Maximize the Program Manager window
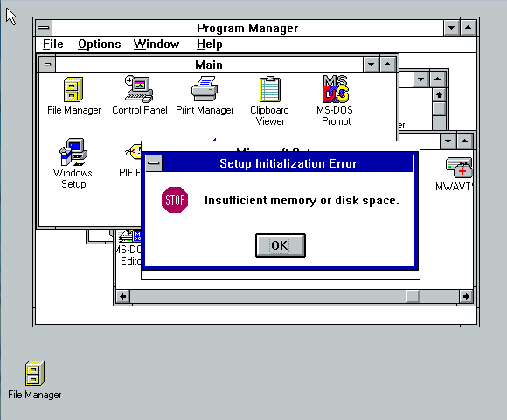 coord(468,28)
